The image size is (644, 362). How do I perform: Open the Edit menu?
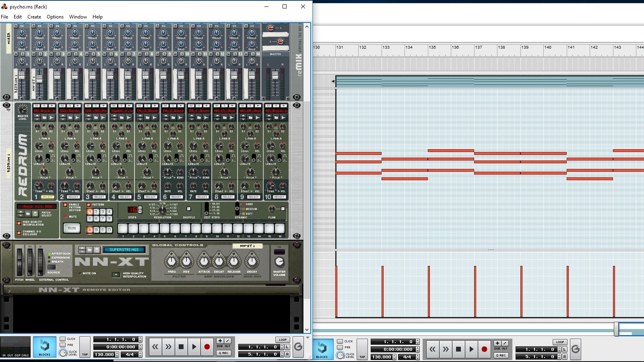18,17
